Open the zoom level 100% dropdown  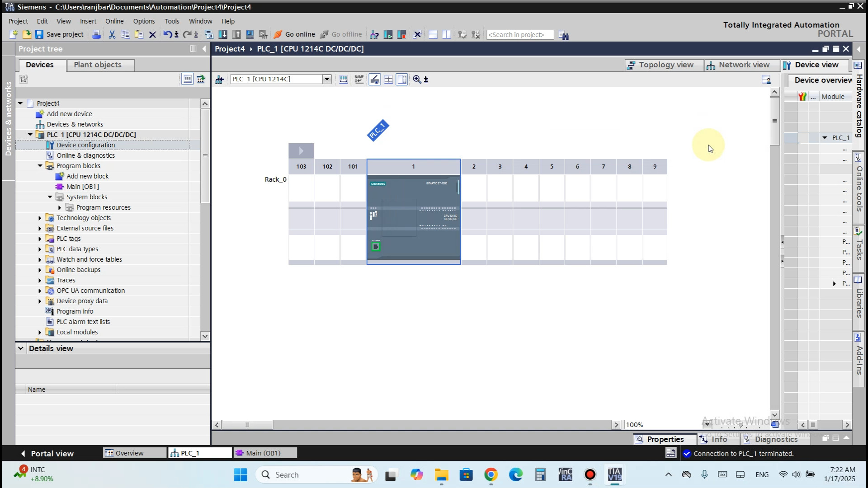707,425
